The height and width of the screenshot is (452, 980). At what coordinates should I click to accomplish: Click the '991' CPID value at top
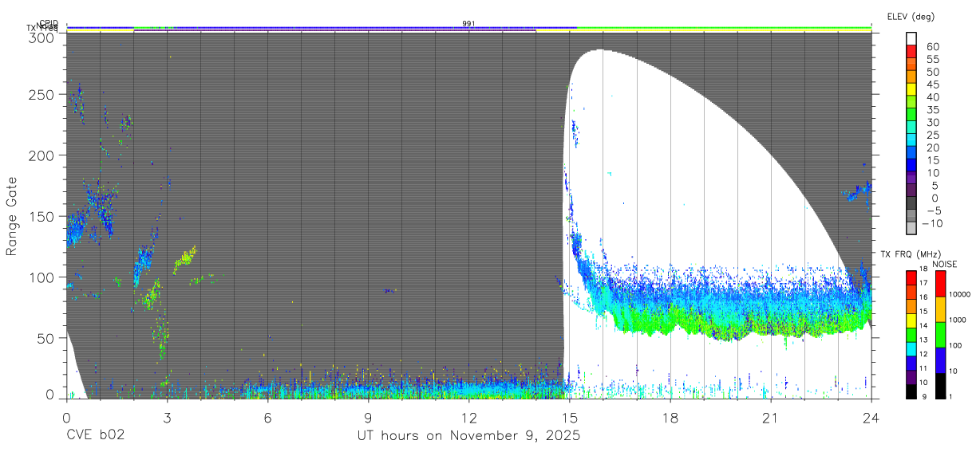tap(468, 24)
